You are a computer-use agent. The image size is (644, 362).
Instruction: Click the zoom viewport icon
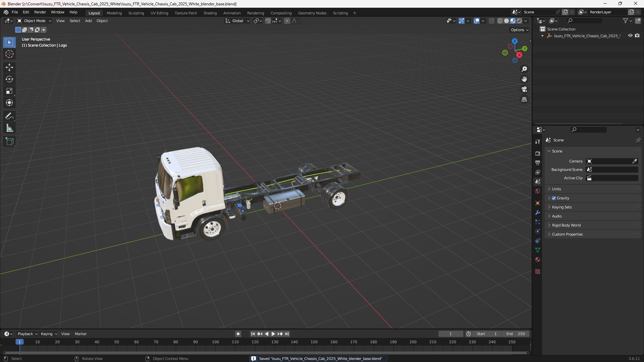[524, 69]
